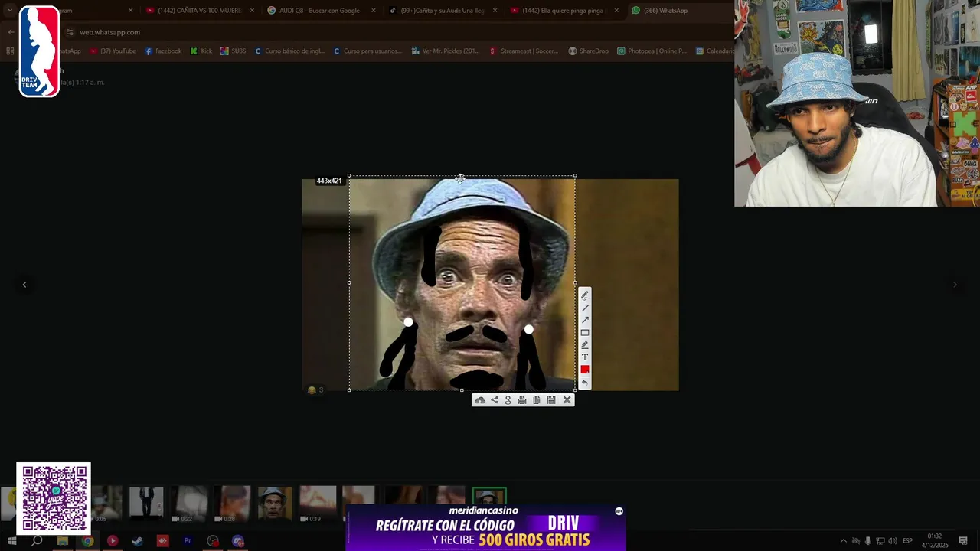Open ShareDrop bookmark
Viewport: 980px width, 551px height.
click(589, 51)
